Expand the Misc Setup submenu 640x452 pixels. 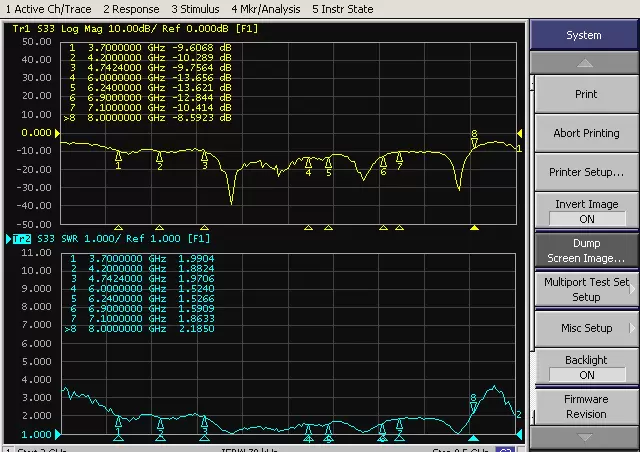(586, 328)
